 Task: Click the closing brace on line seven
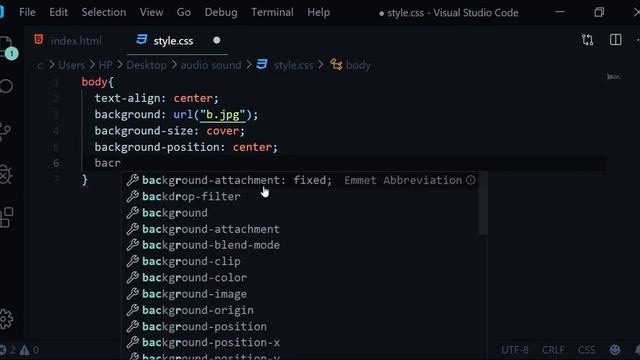84,180
